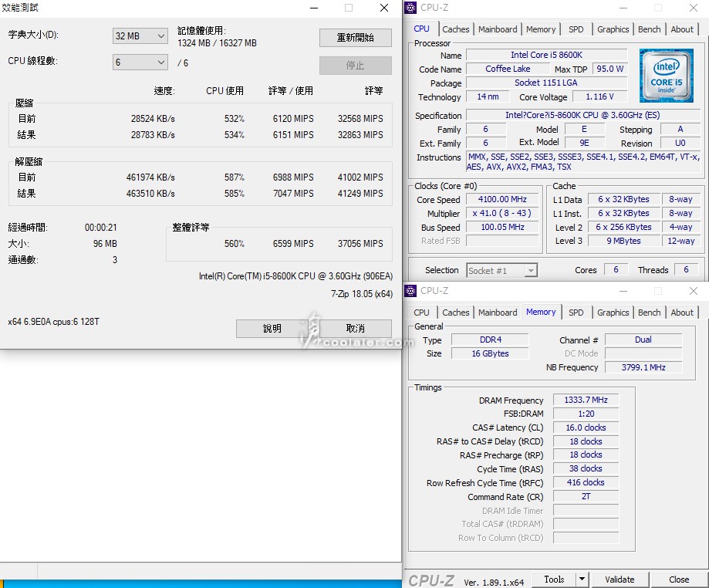Click the Bus Speed value 100.05 MHz
Viewport: 709px width, 588px height.
coord(502,227)
